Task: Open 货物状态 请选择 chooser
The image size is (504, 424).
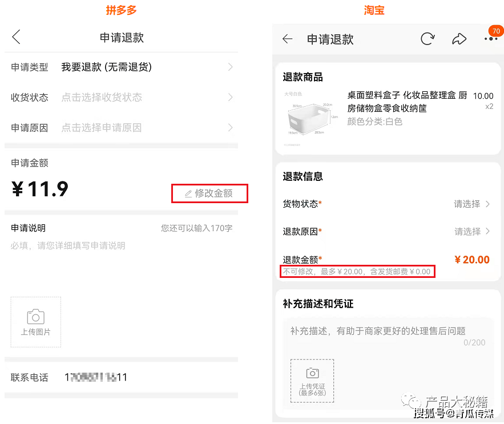Action: (x=471, y=204)
